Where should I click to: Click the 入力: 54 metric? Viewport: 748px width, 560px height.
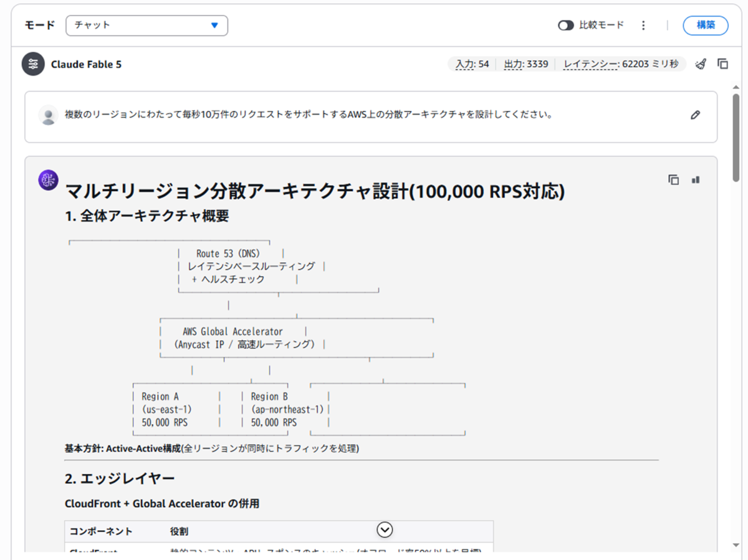472,64
